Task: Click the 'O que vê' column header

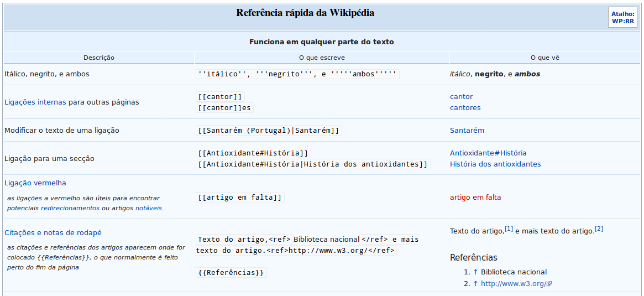Action: click(x=545, y=58)
